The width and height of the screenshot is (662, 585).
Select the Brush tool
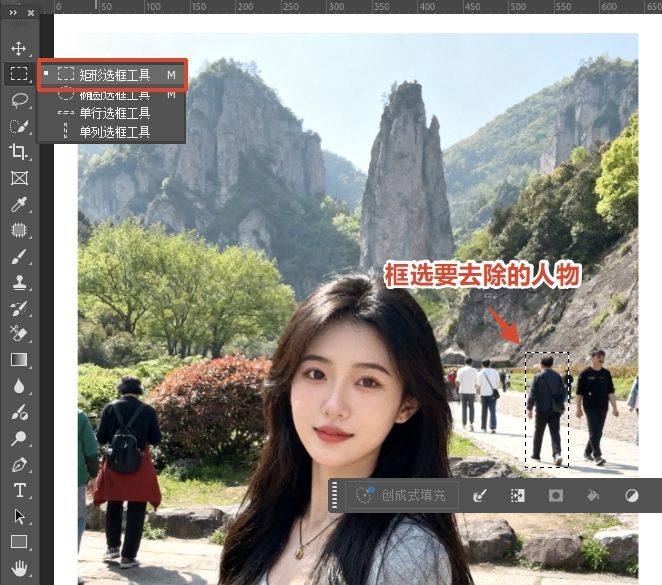(18, 256)
